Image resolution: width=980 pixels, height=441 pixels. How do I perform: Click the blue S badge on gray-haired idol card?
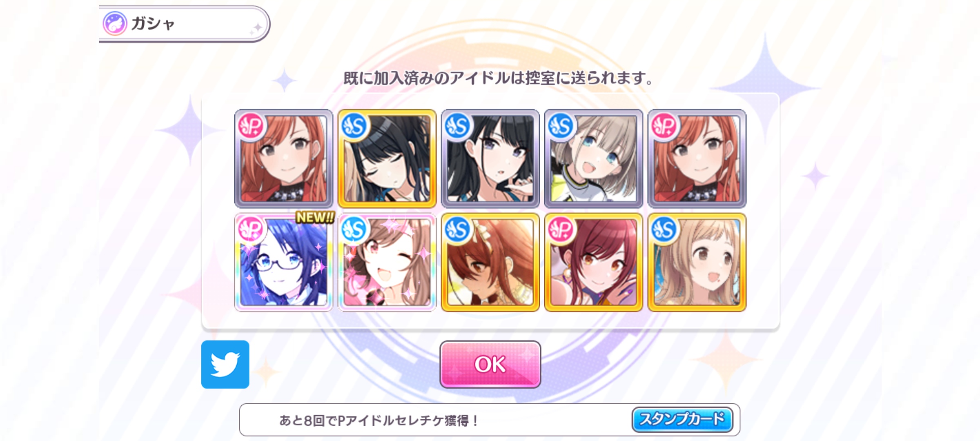click(561, 126)
